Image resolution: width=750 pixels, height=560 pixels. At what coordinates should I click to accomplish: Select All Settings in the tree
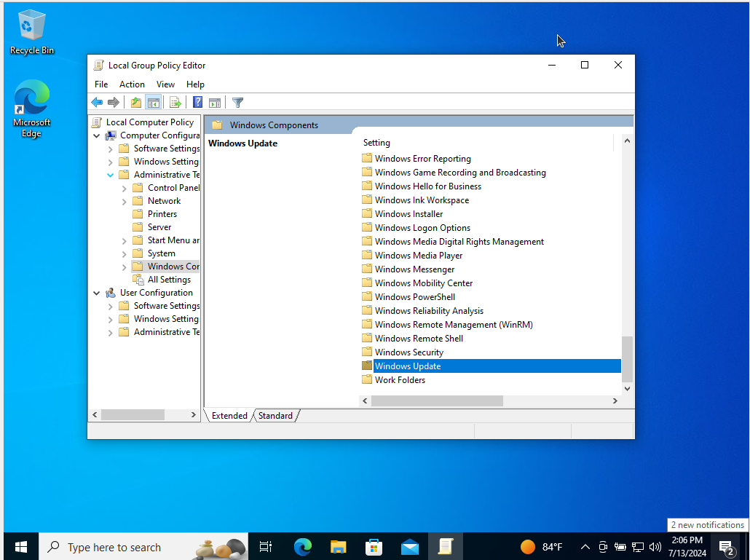pos(169,280)
